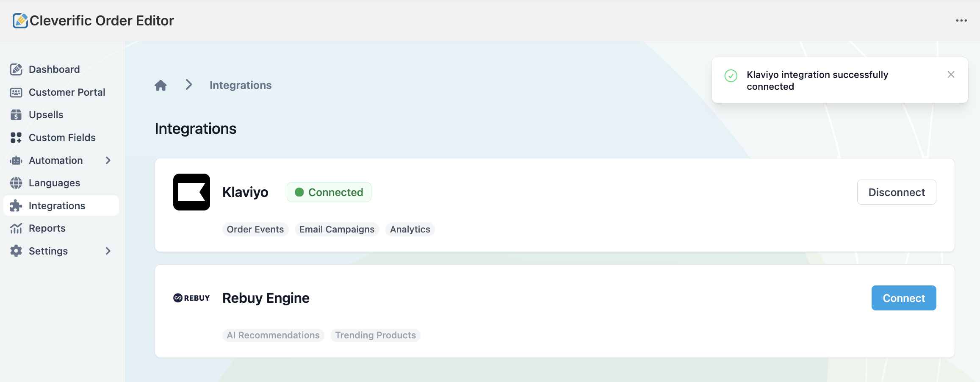The image size is (980, 382).
Task: Click the Integrations puzzle piece icon
Action: point(16,206)
